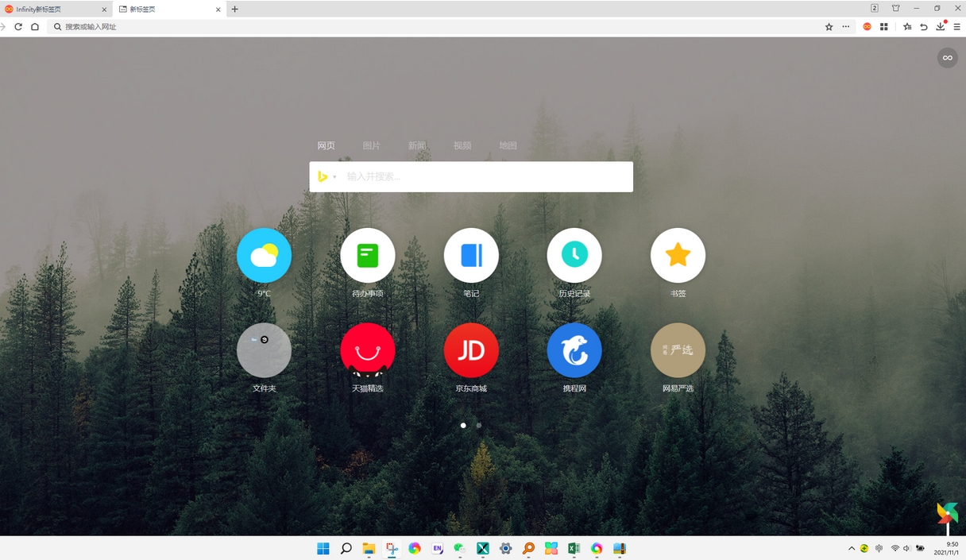Launch 天猫精选 shortcut
The image size is (966, 560).
pyautogui.click(x=368, y=350)
